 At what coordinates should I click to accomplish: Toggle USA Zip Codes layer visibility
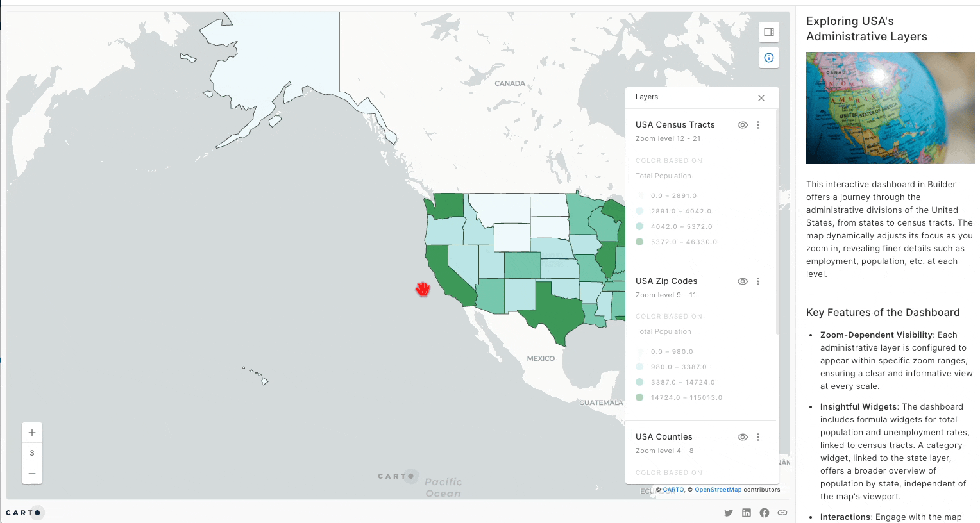(x=743, y=281)
